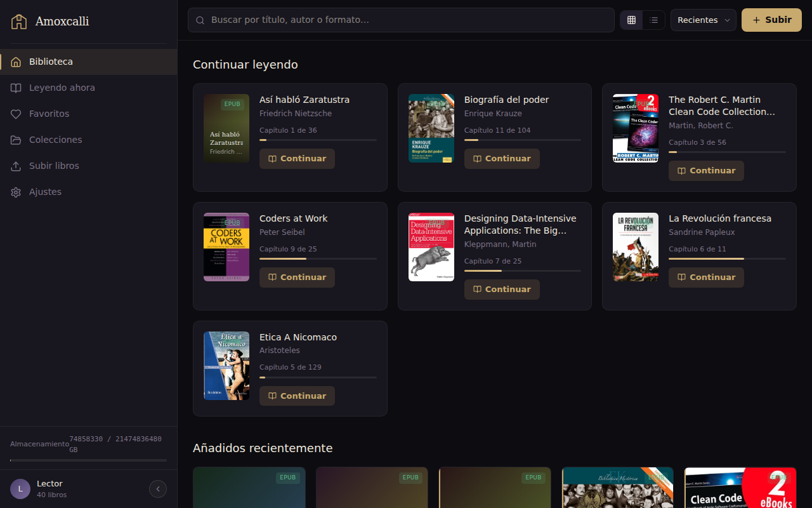
Task: Click the Amoxcalli house logo icon
Action: 19,22
